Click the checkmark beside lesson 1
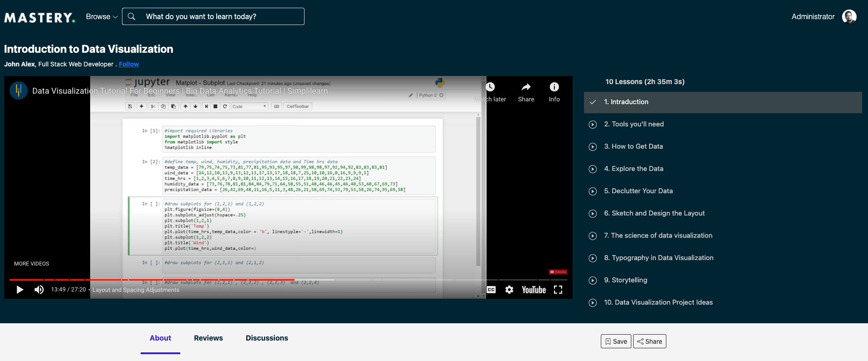Screen dimensions: 868x361 (x=593, y=102)
